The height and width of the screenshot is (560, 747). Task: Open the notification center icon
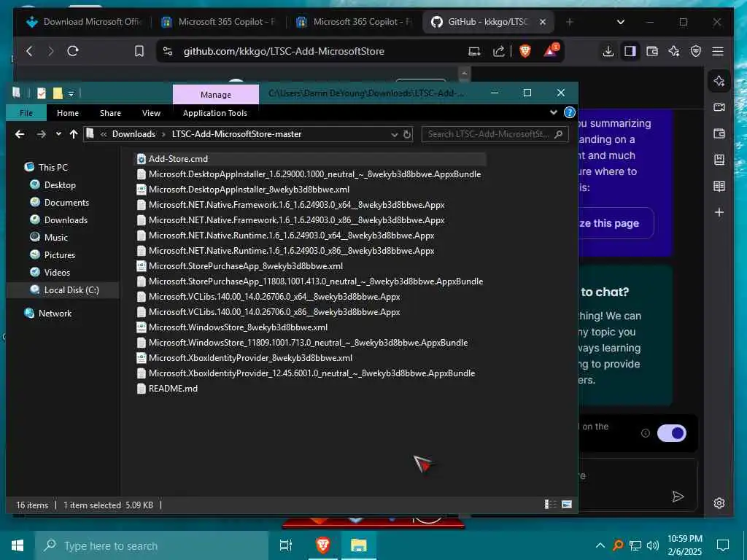click(x=723, y=545)
